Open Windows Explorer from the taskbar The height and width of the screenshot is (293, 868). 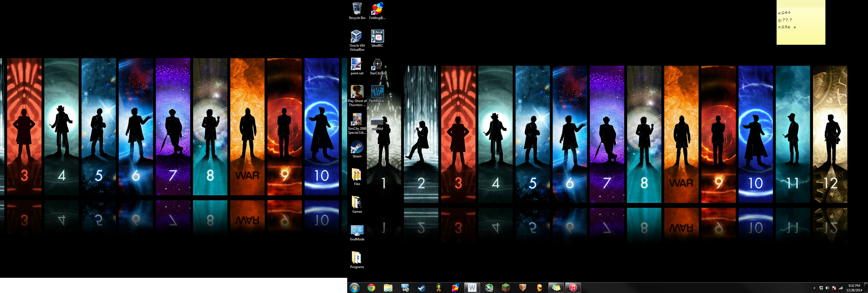click(x=388, y=288)
